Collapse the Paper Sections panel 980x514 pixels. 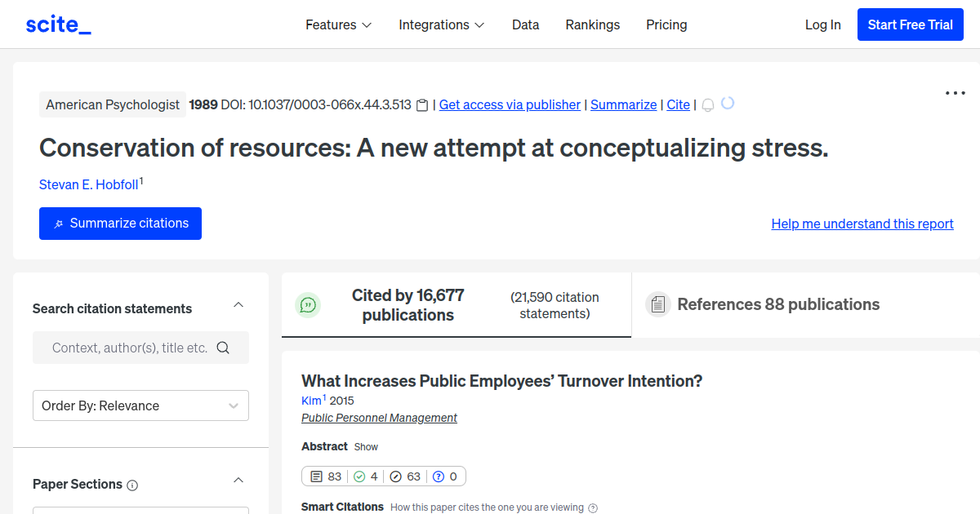click(238, 481)
